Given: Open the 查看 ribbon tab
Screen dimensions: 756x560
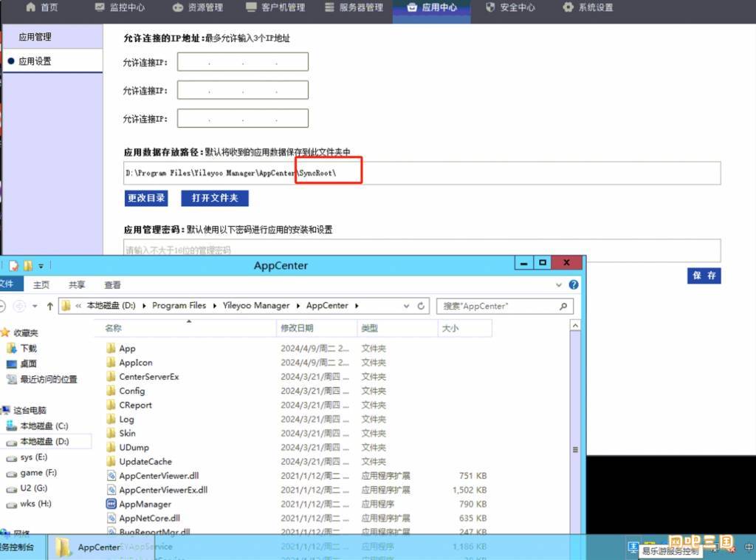Looking at the screenshot, I should pyautogui.click(x=112, y=284).
